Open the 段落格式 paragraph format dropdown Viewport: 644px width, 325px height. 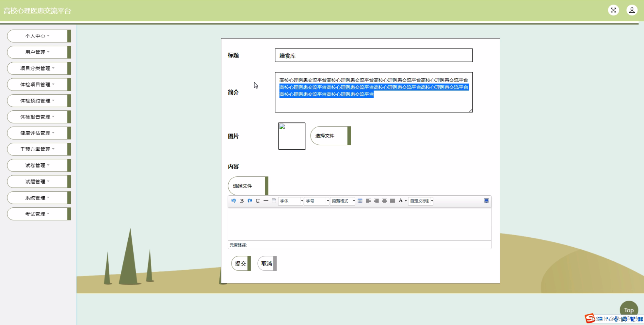click(x=342, y=201)
